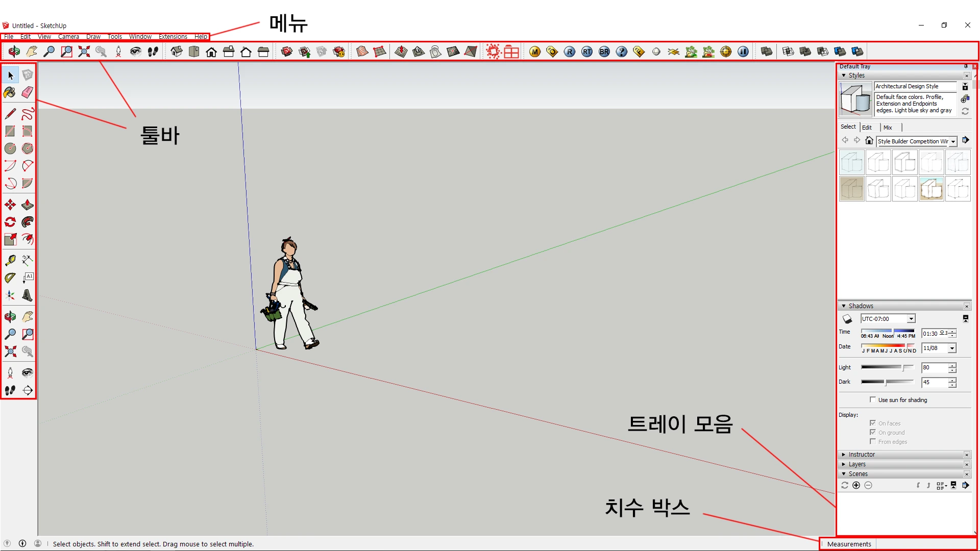980x551 pixels.
Task: Click the Styles Details arrow button
Action: 966,140
